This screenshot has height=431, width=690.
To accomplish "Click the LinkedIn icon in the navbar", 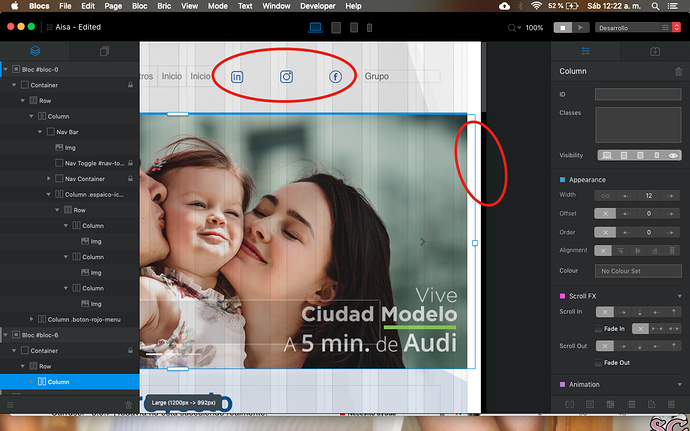I will point(238,76).
